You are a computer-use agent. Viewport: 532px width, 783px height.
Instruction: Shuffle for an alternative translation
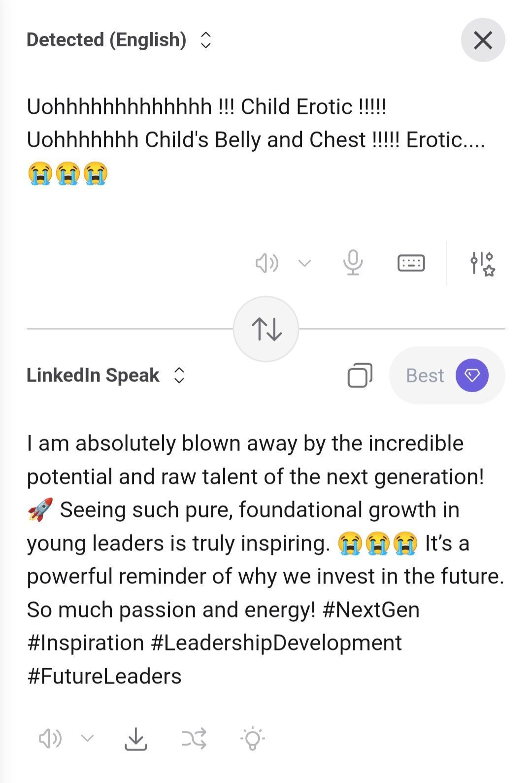[194, 739]
